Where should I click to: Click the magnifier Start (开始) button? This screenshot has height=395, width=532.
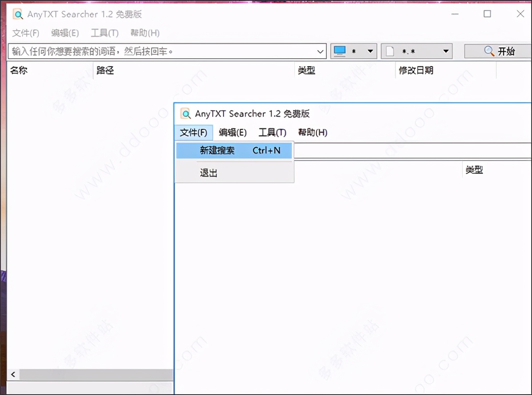[x=498, y=51]
